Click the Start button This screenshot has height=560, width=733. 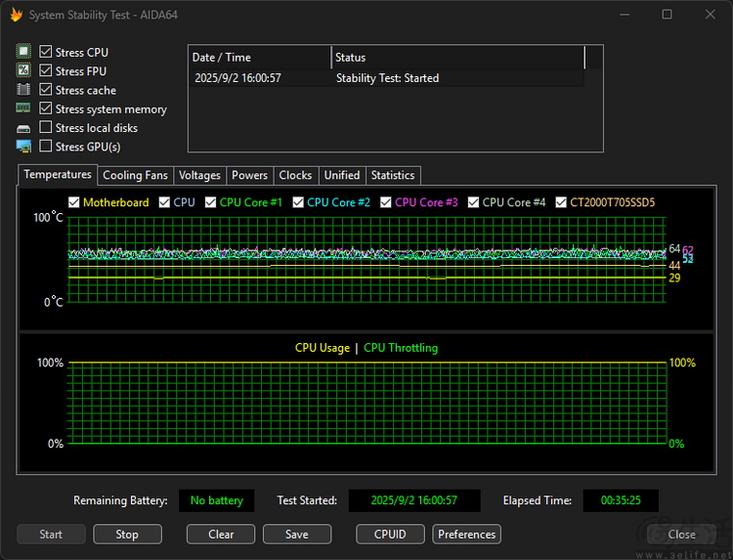pos(51,535)
